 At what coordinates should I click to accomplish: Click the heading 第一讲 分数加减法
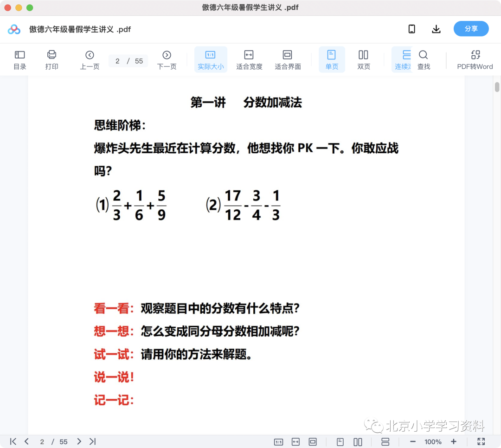point(246,102)
